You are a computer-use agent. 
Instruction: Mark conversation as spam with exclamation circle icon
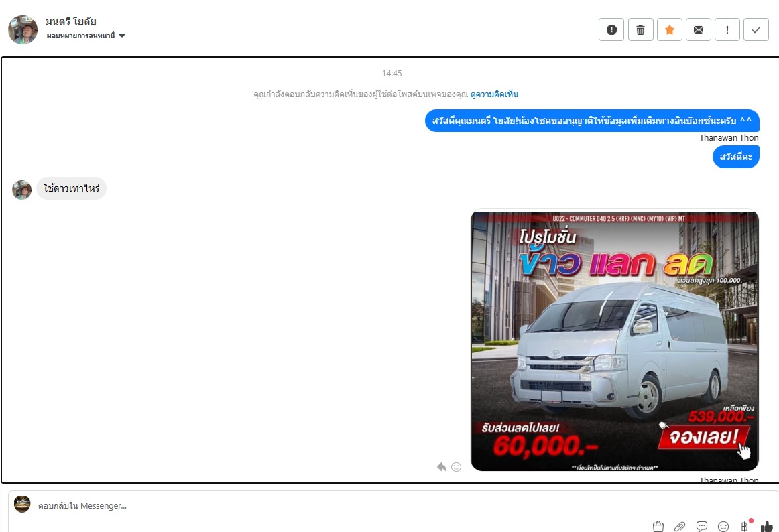pyautogui.click(x=611, y=29)
